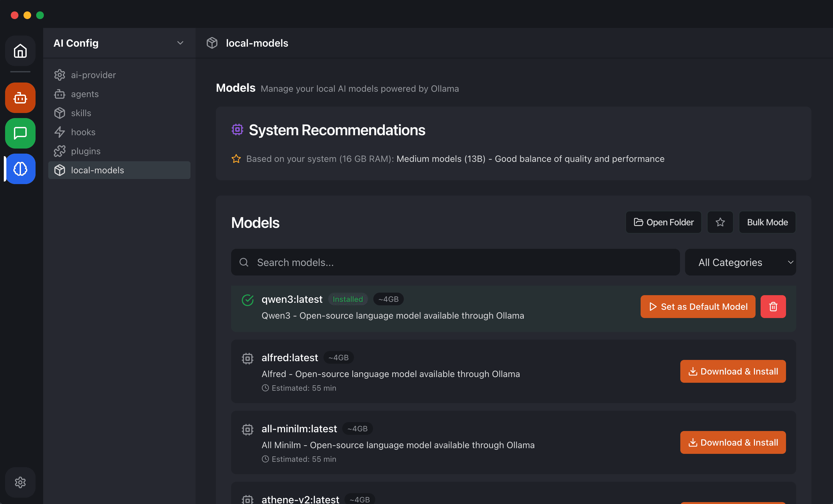Delete qwen3:latest using the trash button

tap(773, 307)
